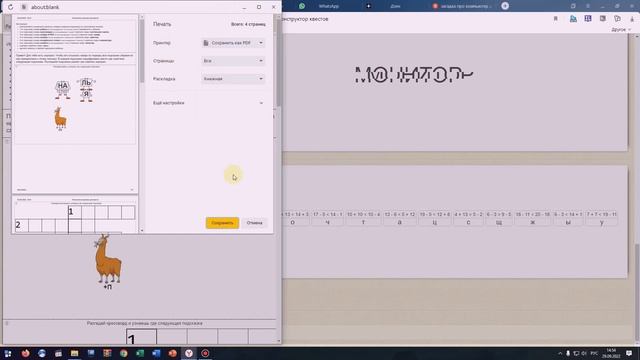640x360 pixels.
Task: Open Chrome from the taskbar
Action: coord(123,353)
